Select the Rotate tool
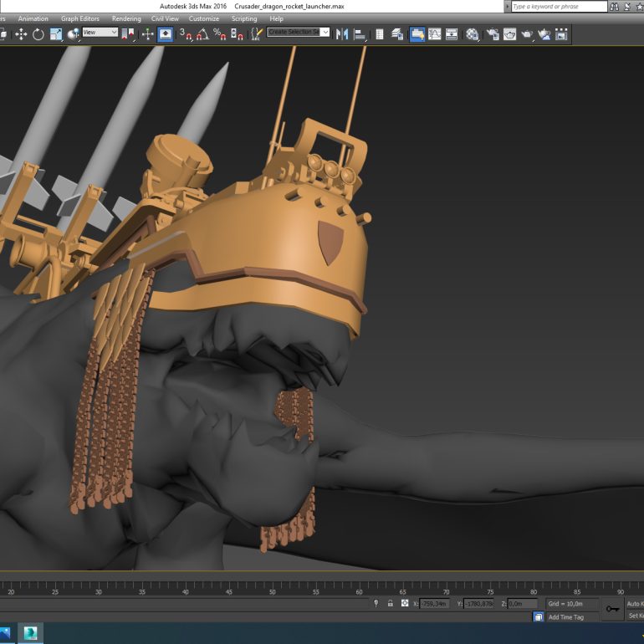Image resolution: width=644 pixels, height=644 pixels. pyautogui.click(x=38, y=34)
